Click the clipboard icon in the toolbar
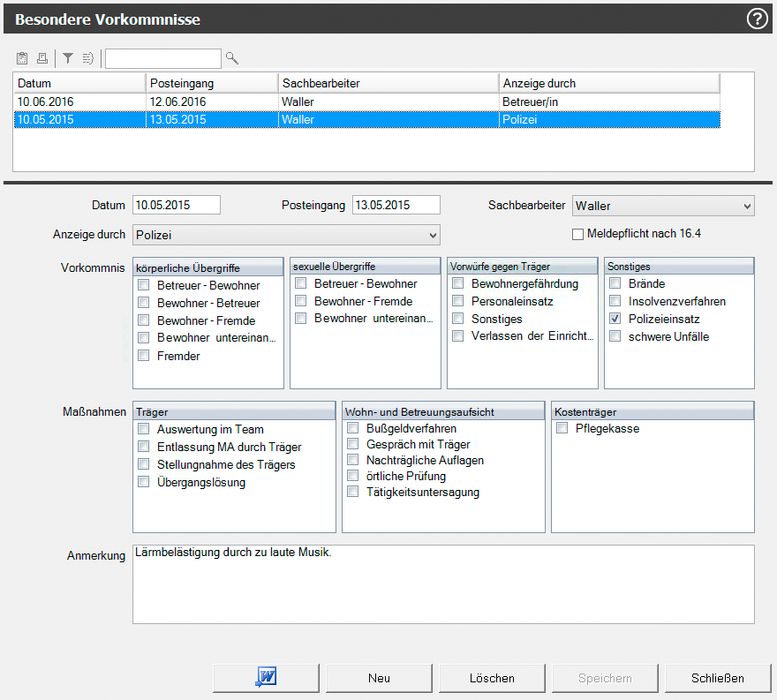The image size is (777, 700). point(23,58)
